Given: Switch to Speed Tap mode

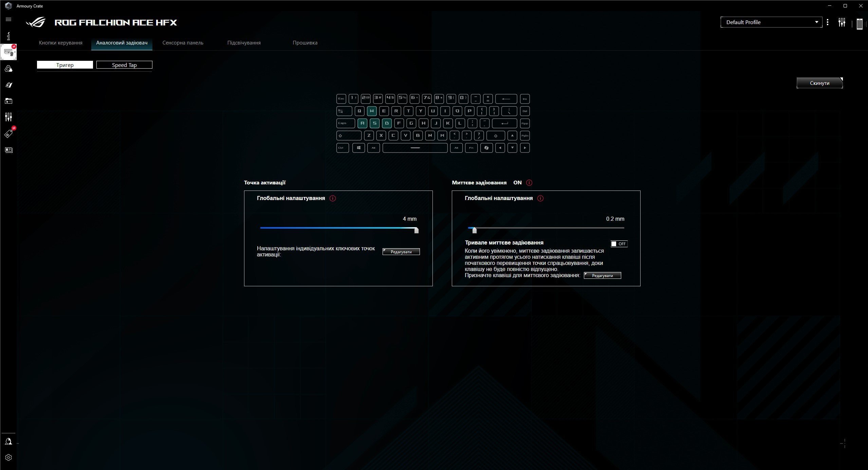Looking at the screenshot, I should [x=124, y=65].
